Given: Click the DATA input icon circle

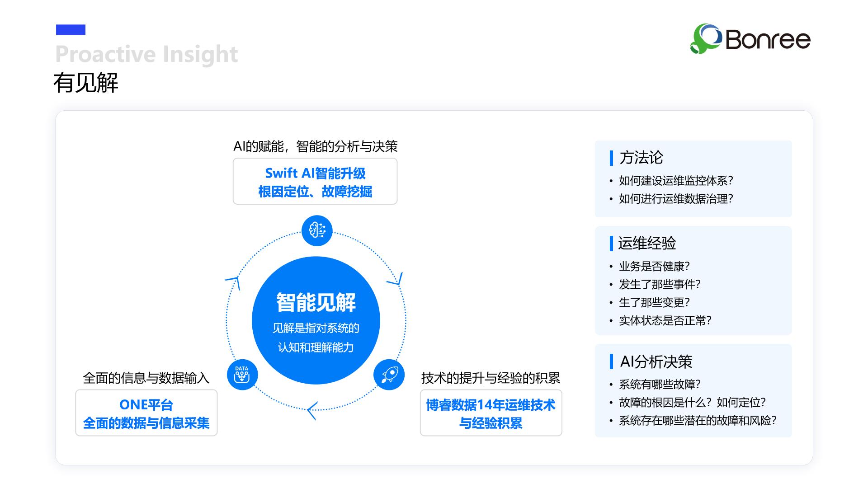Looking at the screenshot, I should pyautogui.click(x=242, y=375).
